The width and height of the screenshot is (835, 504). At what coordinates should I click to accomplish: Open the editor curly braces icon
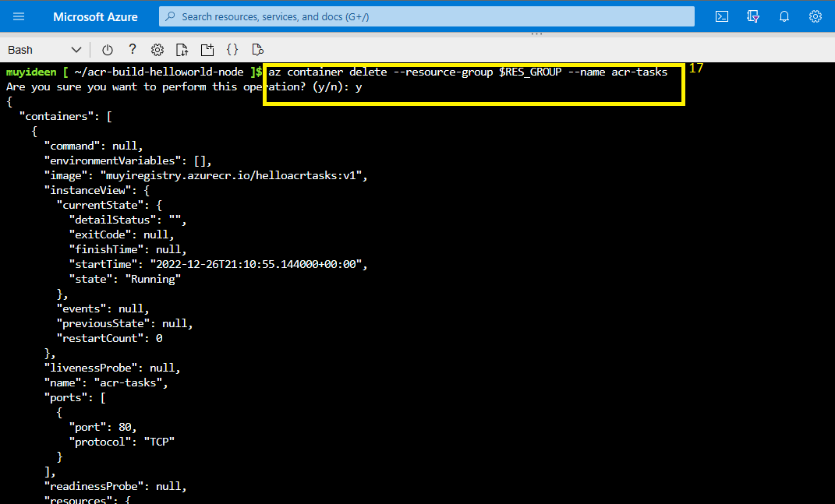[x=232, y=50]
